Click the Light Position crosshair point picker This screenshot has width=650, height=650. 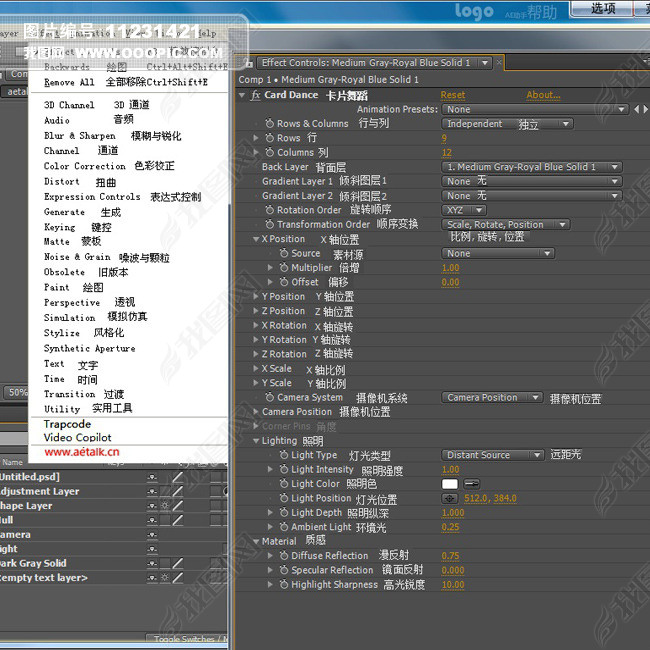[x=450, y=498]
